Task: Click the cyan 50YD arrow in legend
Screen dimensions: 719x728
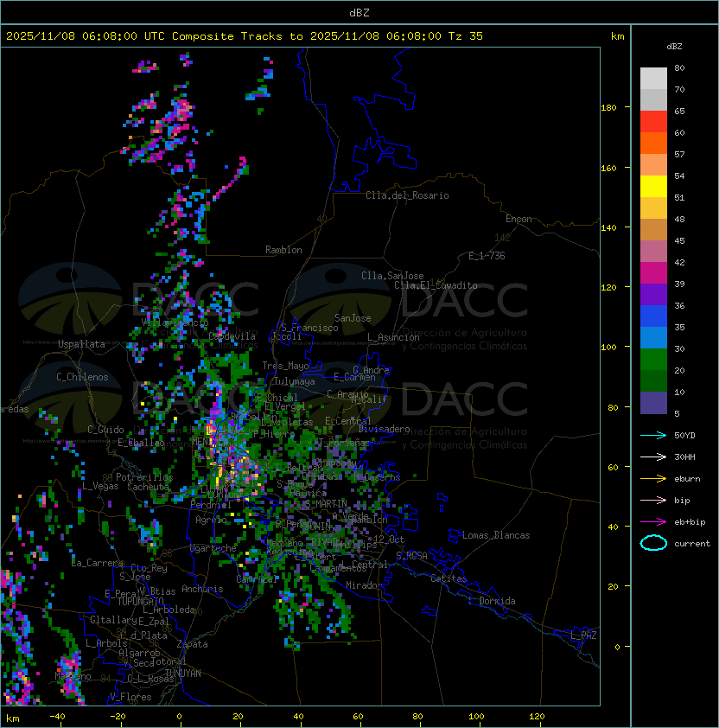Action: coord(653,435)
